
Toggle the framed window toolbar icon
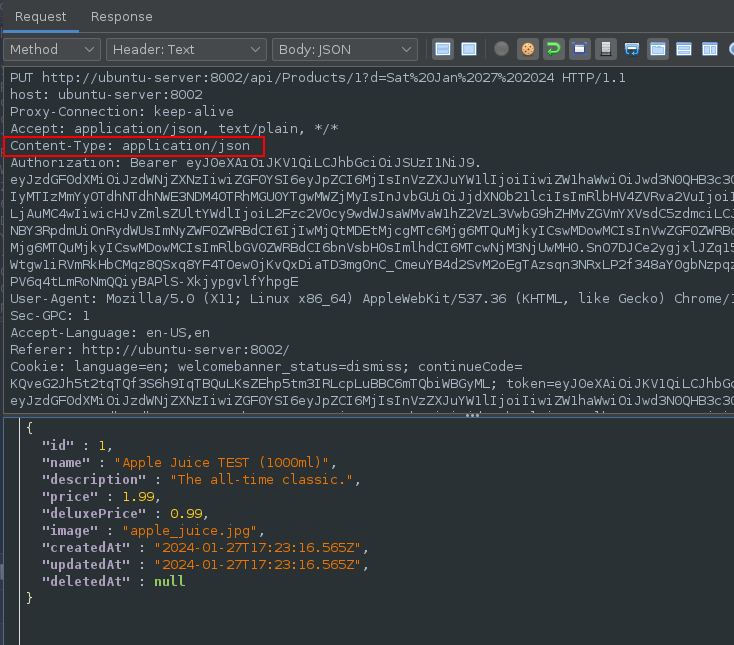coord(580,49)
